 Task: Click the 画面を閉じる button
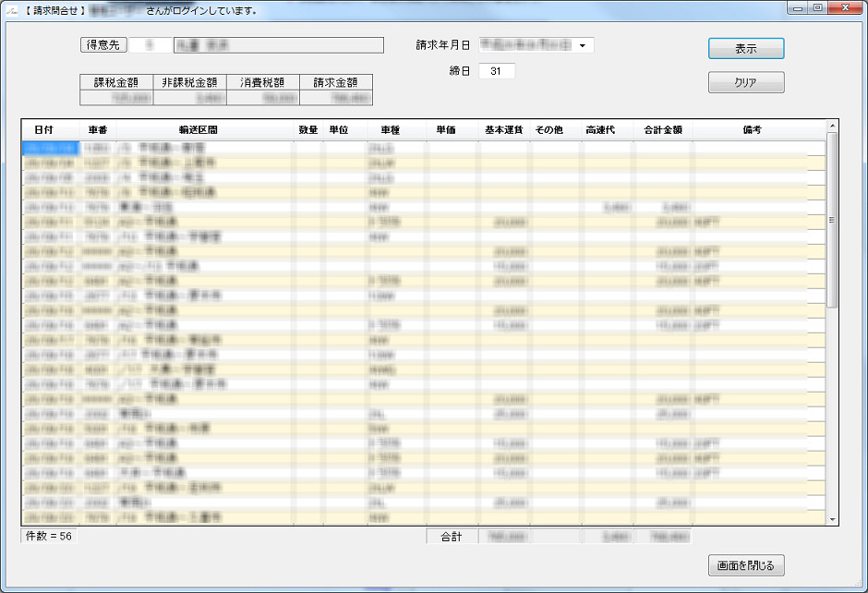click(x=746, y=565)
